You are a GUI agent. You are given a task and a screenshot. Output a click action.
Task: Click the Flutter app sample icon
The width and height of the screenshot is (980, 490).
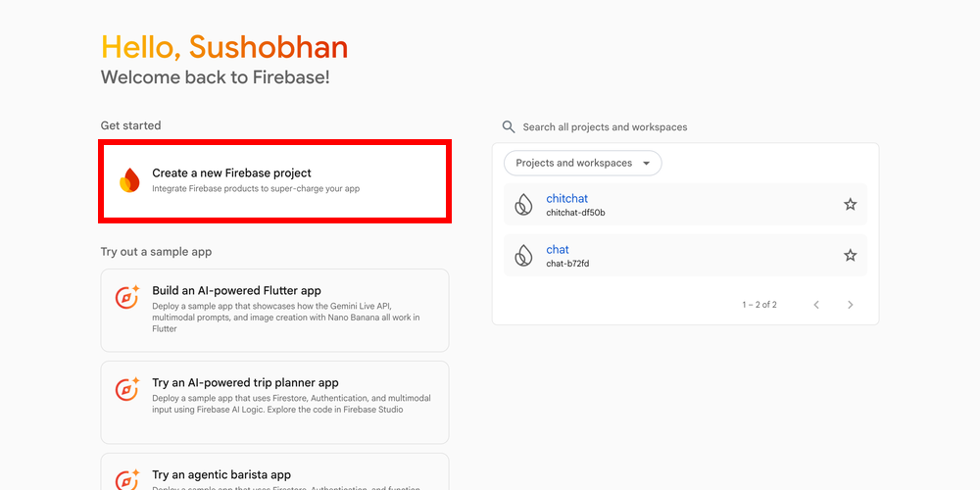(x=128, y=297)
